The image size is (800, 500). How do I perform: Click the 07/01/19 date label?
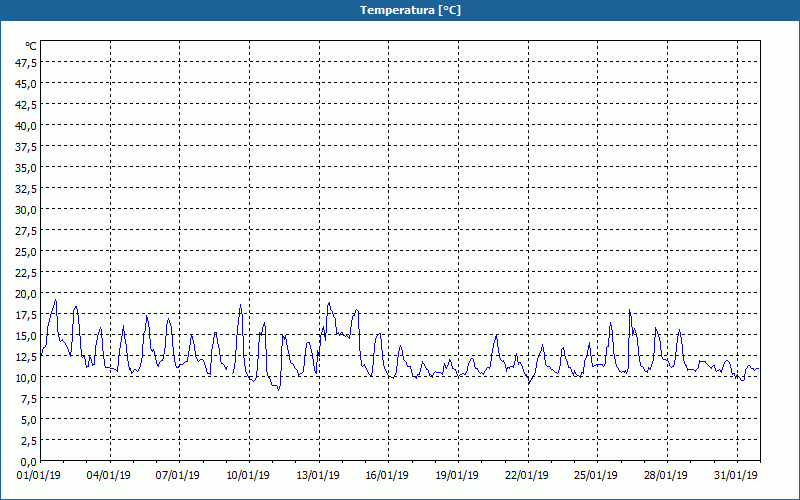tap(178, 476)
